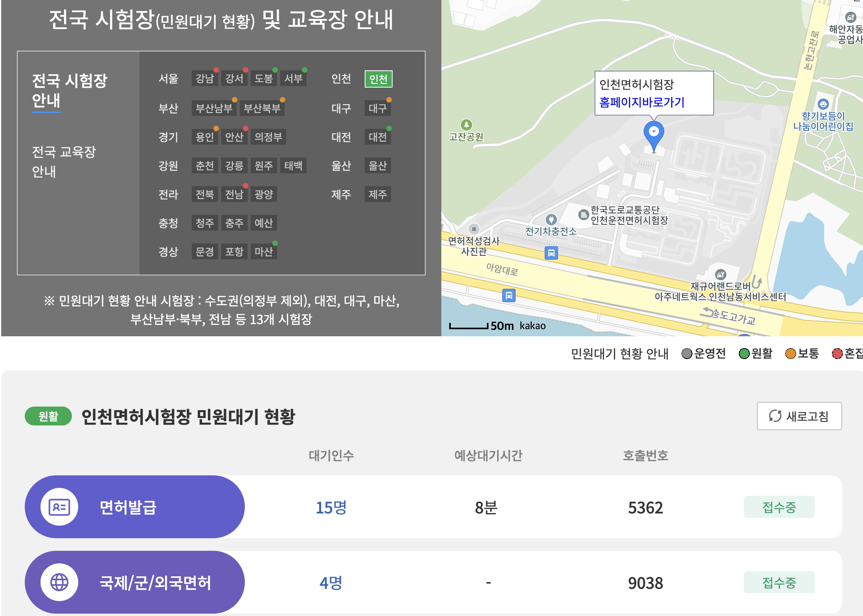Click the 고잔공원 park tree icon
The width and height of the screenshot is (863, 616).
(x=466, y=125)
